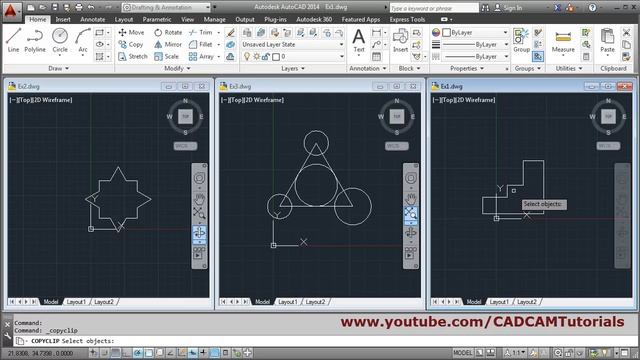This screenshot has height=360, width=640.
Task: Select the Scale command
Action: point(167,57)
